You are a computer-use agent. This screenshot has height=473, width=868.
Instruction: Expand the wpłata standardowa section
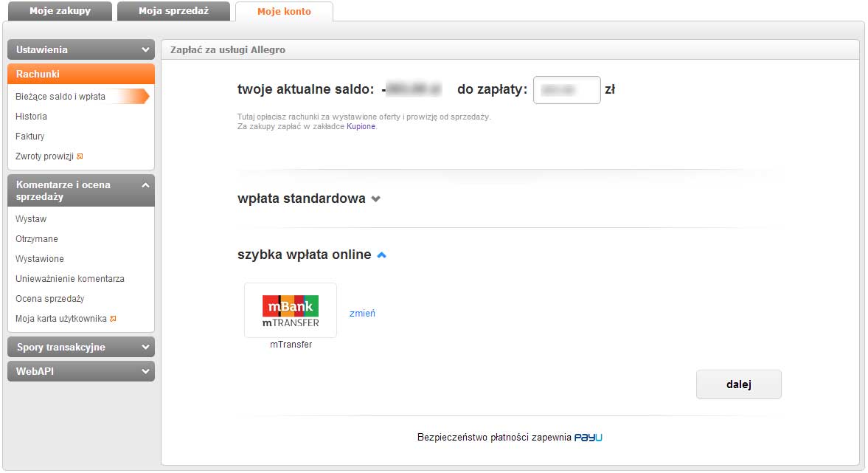[376, 198]
